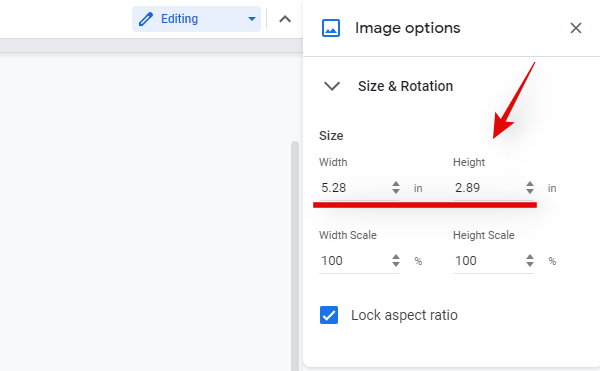
Task: Open the Editing mode dropdown arrow
Action: [x=252, y=19]
